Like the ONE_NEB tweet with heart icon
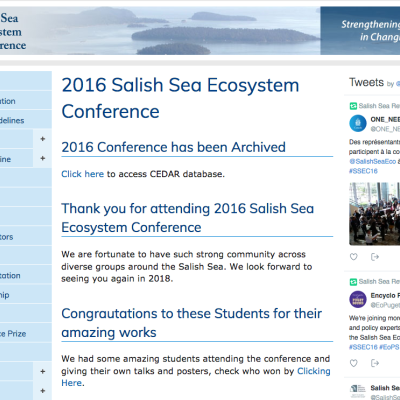This screenshot has width=400, height=400. pyautogui.click(x=354, y=257)
